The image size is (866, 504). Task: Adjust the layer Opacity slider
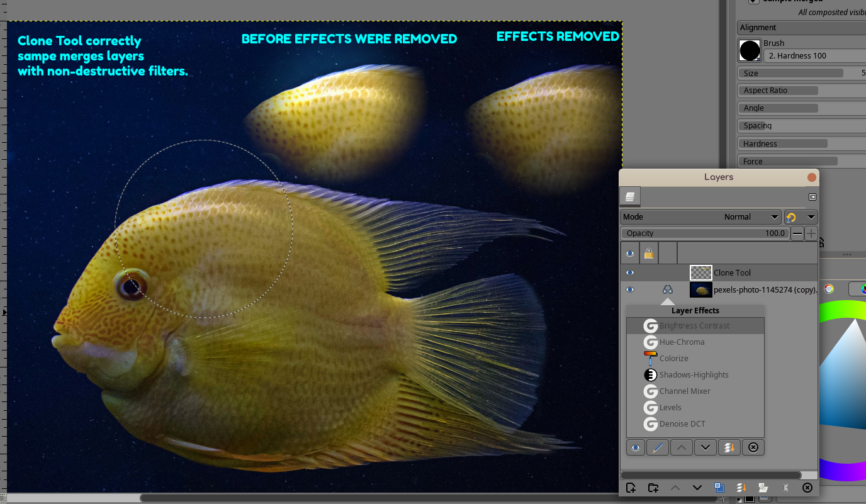point(705,233)
